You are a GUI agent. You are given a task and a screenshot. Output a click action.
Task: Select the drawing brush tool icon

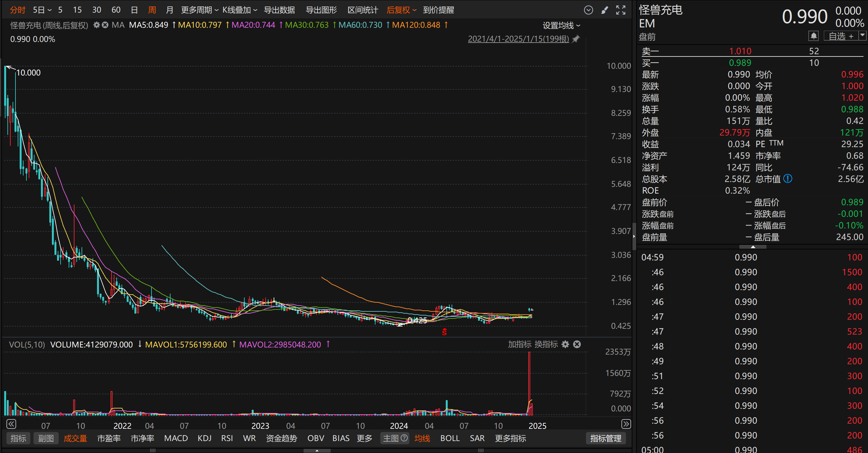[x=604, y=10]
